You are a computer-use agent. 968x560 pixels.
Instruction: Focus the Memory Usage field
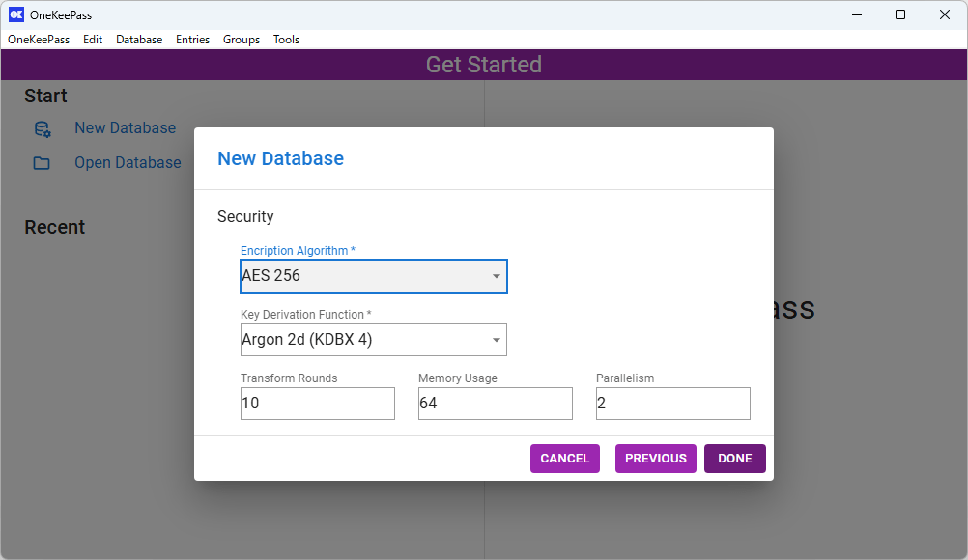[495, 404]
